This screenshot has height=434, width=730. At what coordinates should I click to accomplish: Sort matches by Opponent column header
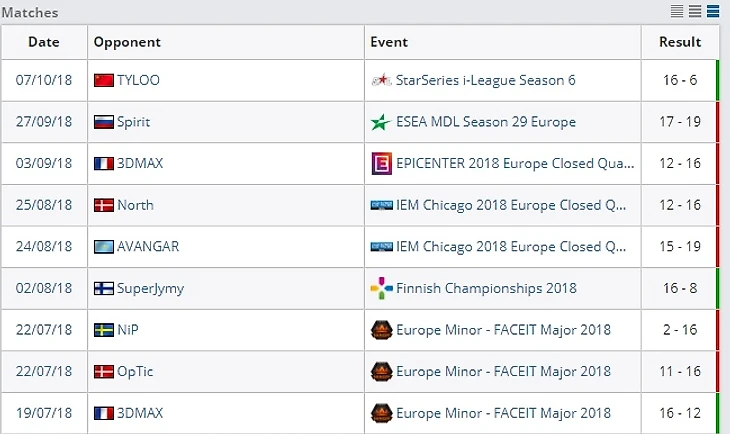coord(127,42)
